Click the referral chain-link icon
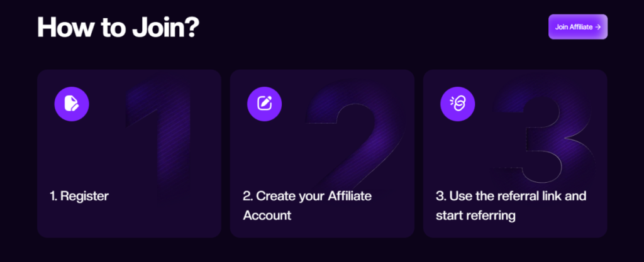This screenshot has width=644, height=262. [x=458, y=104]
